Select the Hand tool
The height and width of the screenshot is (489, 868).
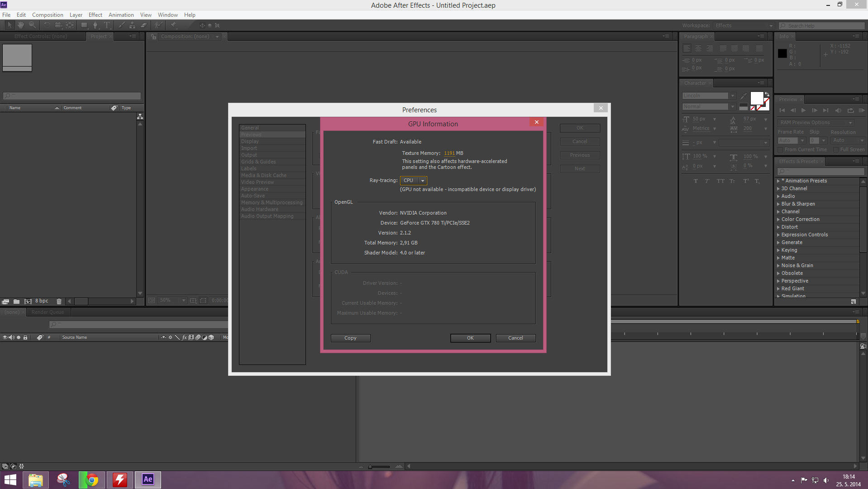click(x=21, y=25)
